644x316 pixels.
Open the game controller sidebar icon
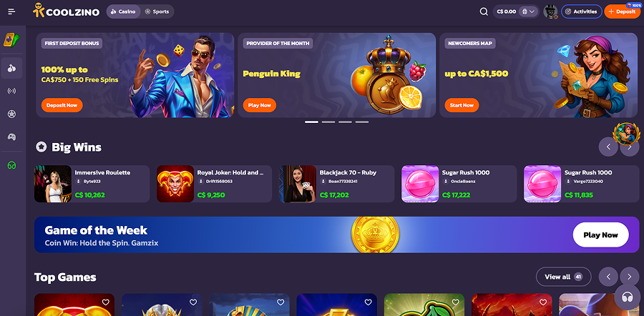click(11, 137)
